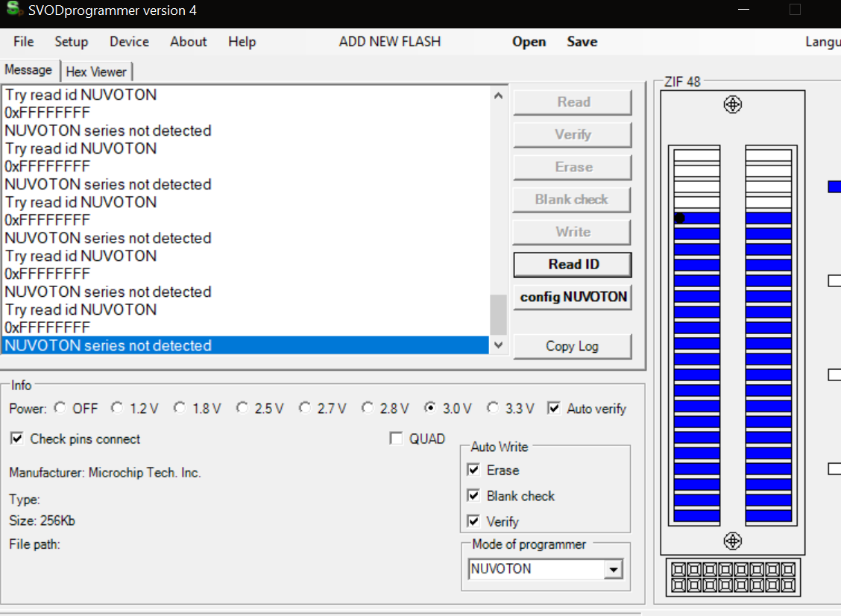Click the 'Size: 256Kb' text
Viewport: 841px width, 616px height.
point(42,521)
